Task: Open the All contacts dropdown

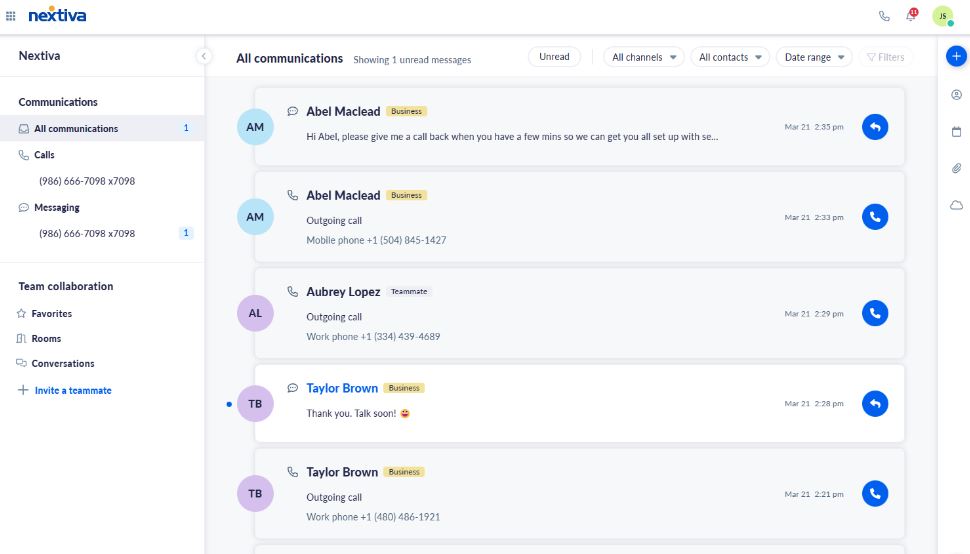Action: (x=730, y=57)
